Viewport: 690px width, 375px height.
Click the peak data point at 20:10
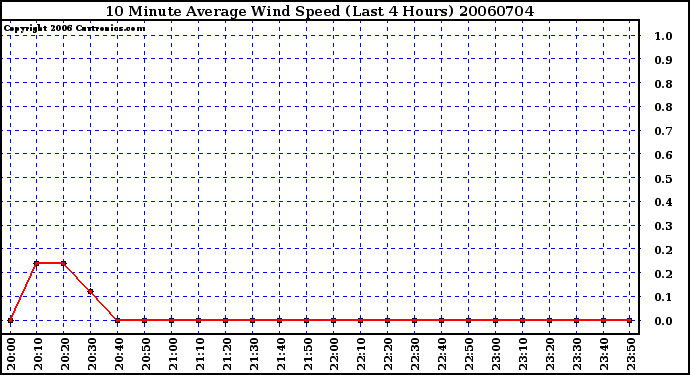[37, 263]
